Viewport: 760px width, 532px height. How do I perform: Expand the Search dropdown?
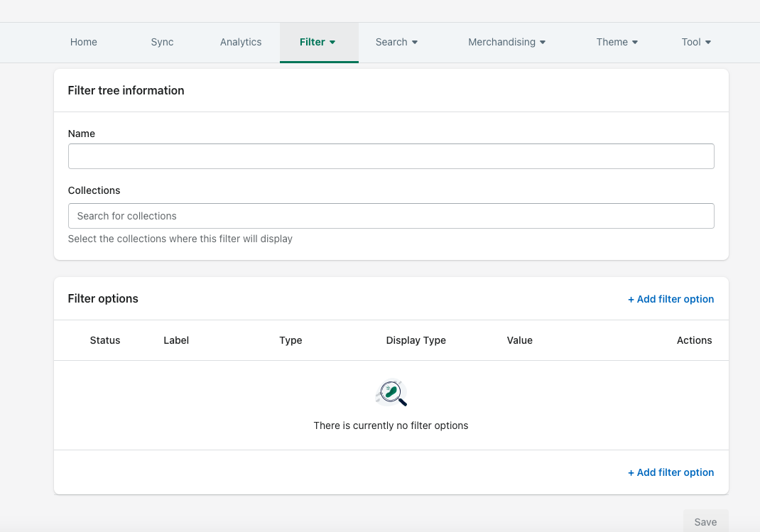396,42
